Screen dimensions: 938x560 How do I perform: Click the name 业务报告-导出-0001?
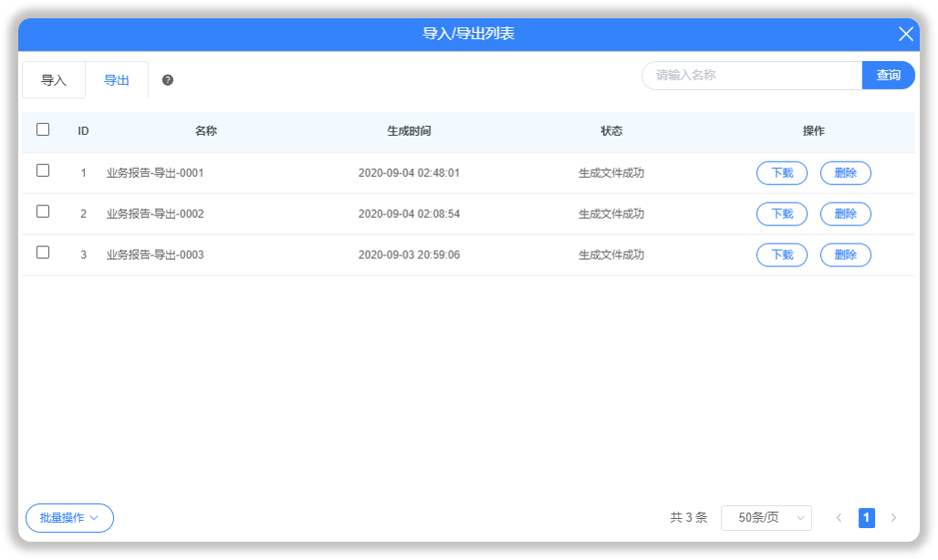(155, 173)
